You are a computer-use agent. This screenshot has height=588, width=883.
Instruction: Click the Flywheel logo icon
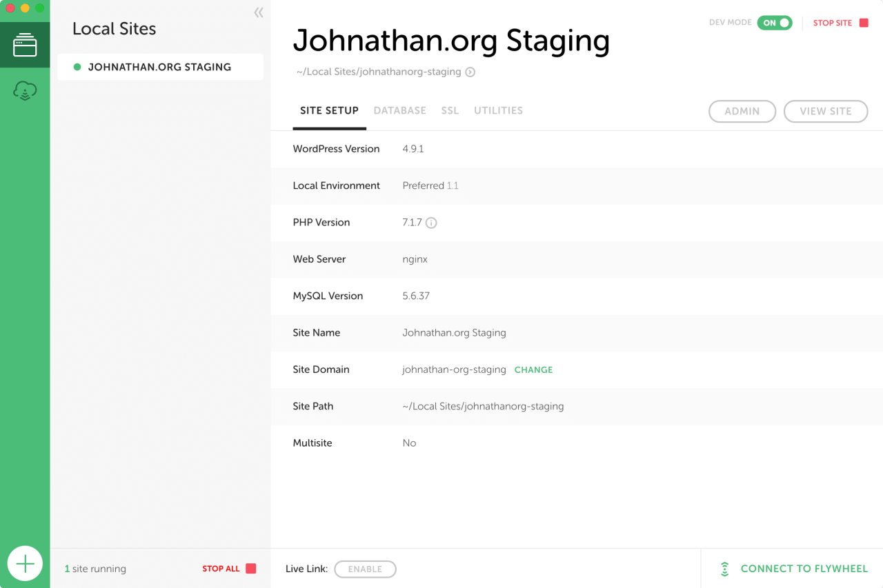[724, 569]
